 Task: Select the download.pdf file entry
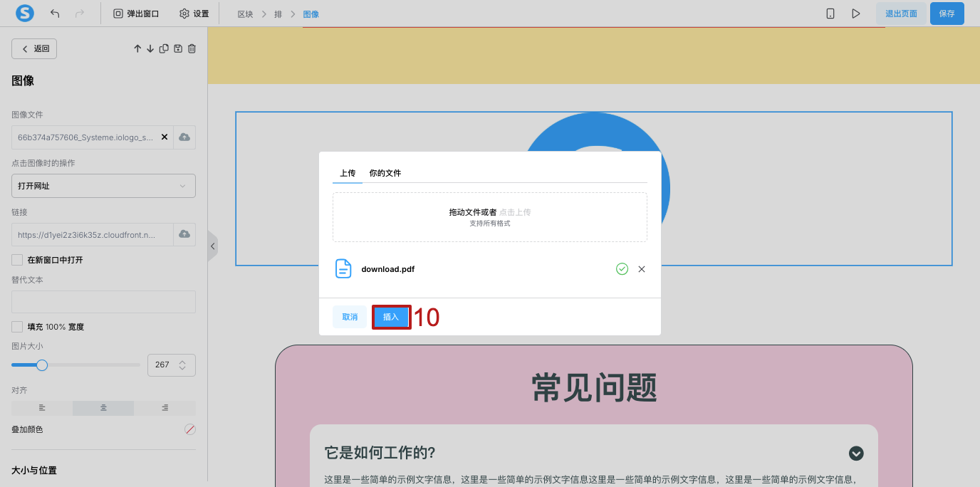point(489,269)
